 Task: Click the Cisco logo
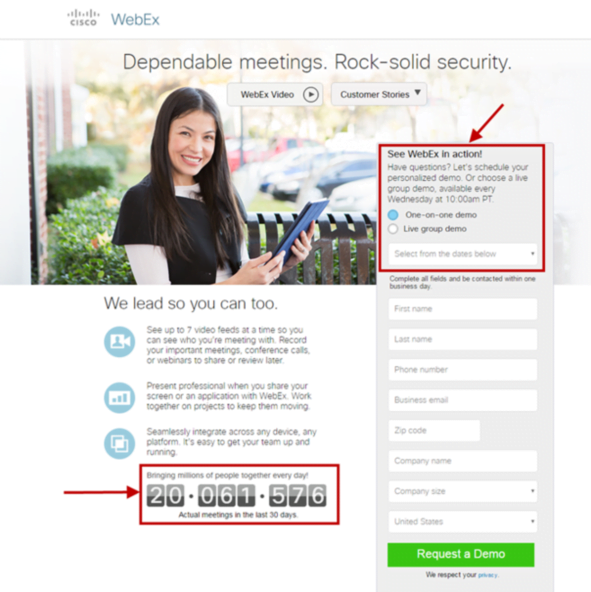83,18
